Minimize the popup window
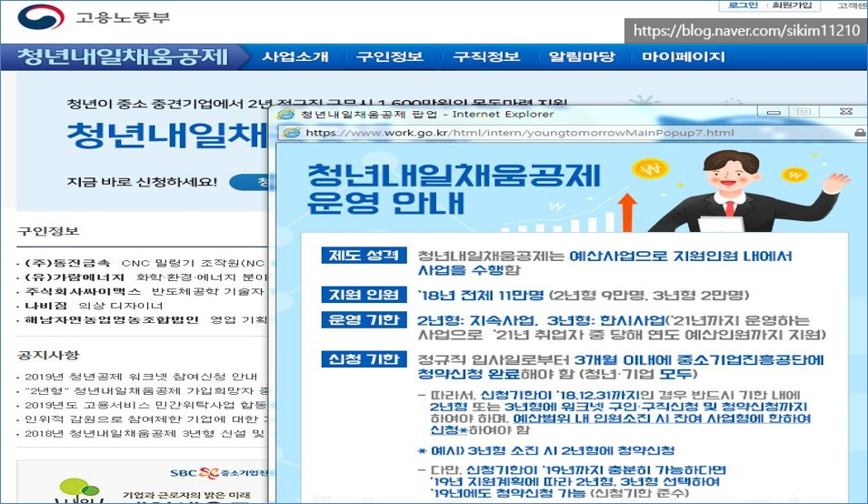 click(x=773, y=112)
